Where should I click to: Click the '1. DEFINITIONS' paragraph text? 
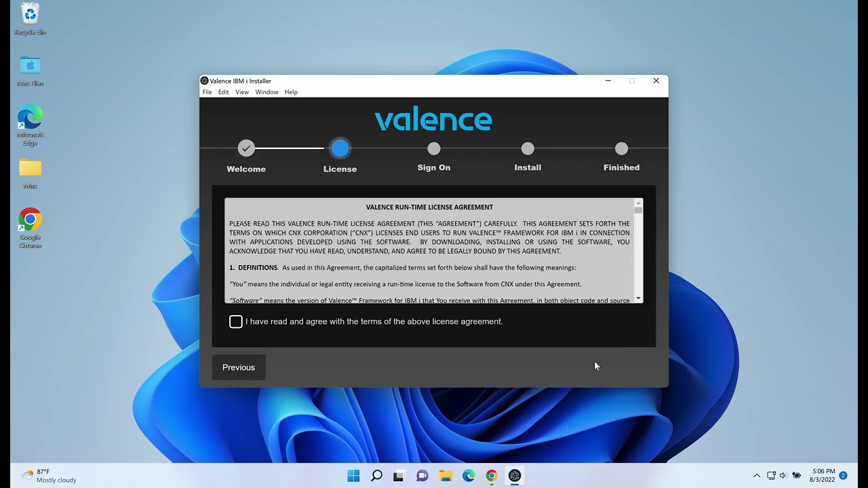point(403,268)
